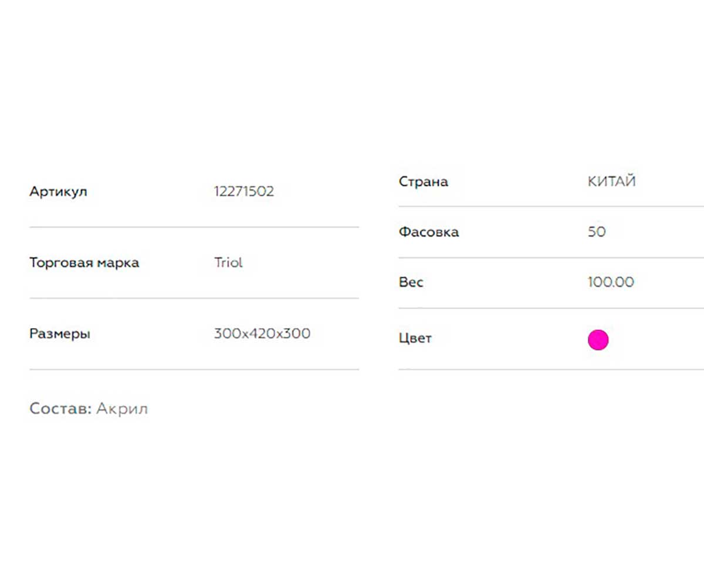Screen dimensions: 704x588
Task: Click the Торговая марка label
Action: (84, 262)
